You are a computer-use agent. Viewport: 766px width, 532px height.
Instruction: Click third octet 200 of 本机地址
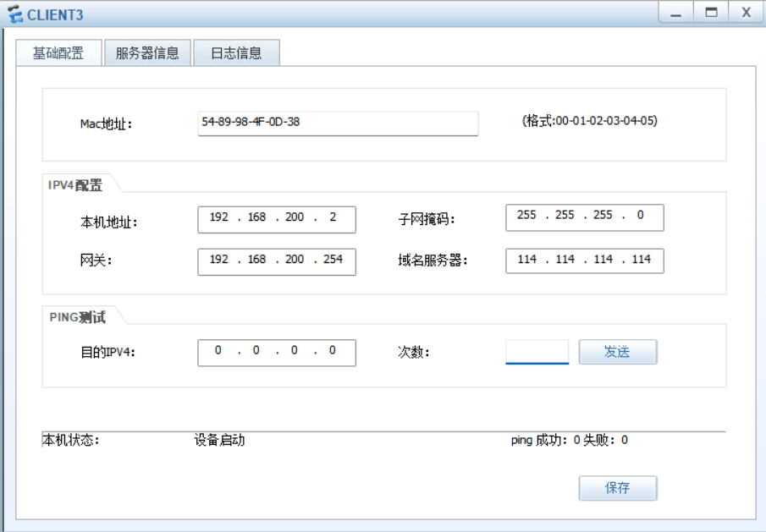coord(295,217)
